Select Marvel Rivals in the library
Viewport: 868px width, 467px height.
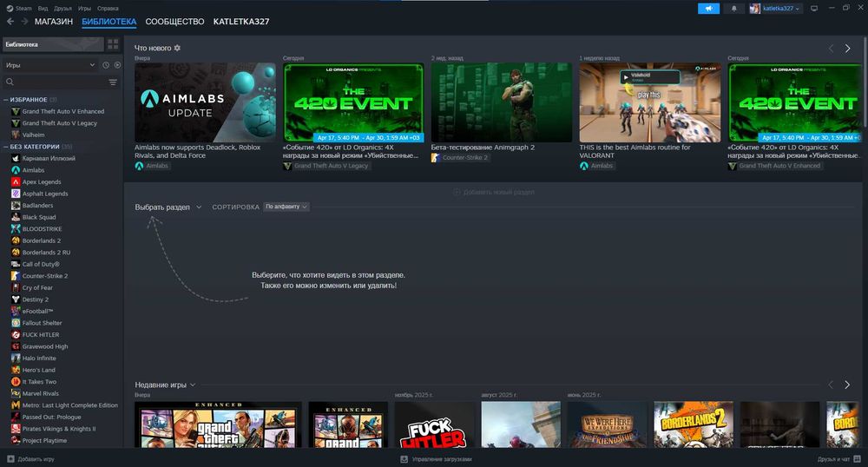tap(41, 393)
